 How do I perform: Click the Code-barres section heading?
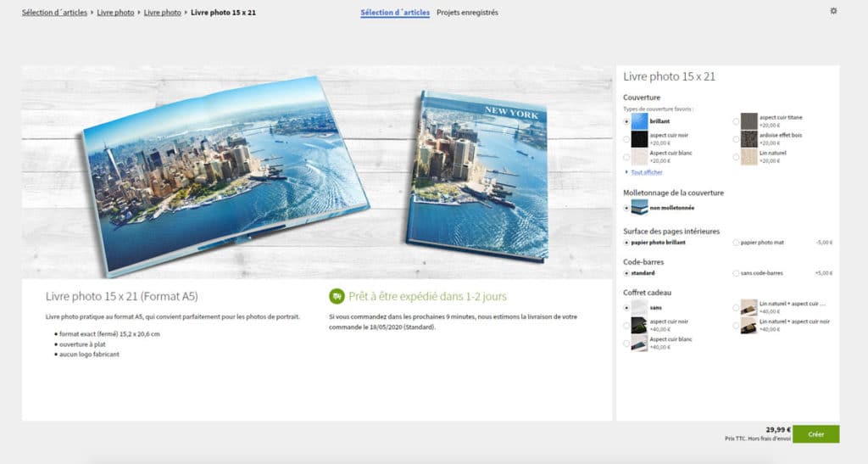coord(643,262)
